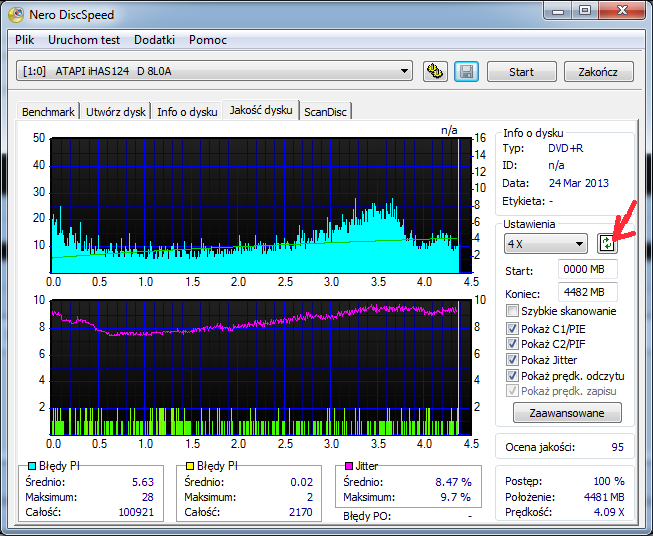The image size is (653, 536).
Task: Click the Zaawansowane button
Action: [x=567, y=413]
